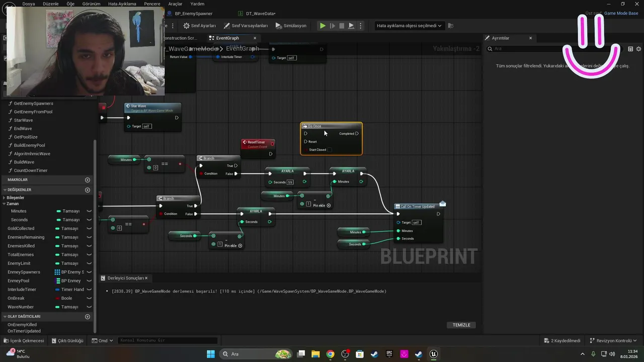Click the green Play button in the toolbar

click(323, 26)
